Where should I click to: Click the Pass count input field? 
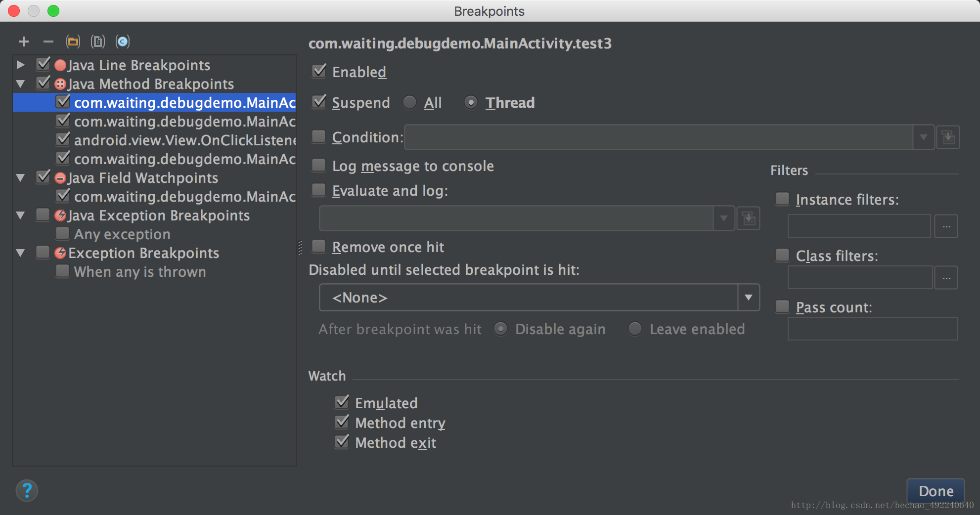[x=872, y=329]
